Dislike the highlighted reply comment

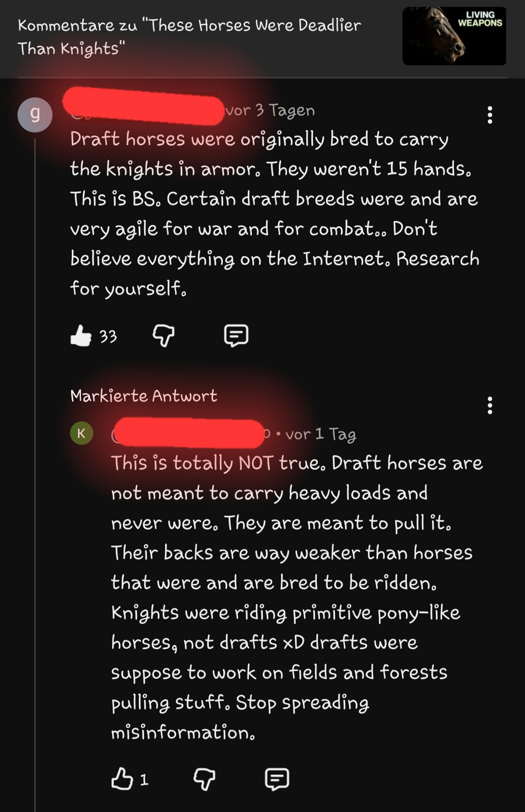pos(204,779)
